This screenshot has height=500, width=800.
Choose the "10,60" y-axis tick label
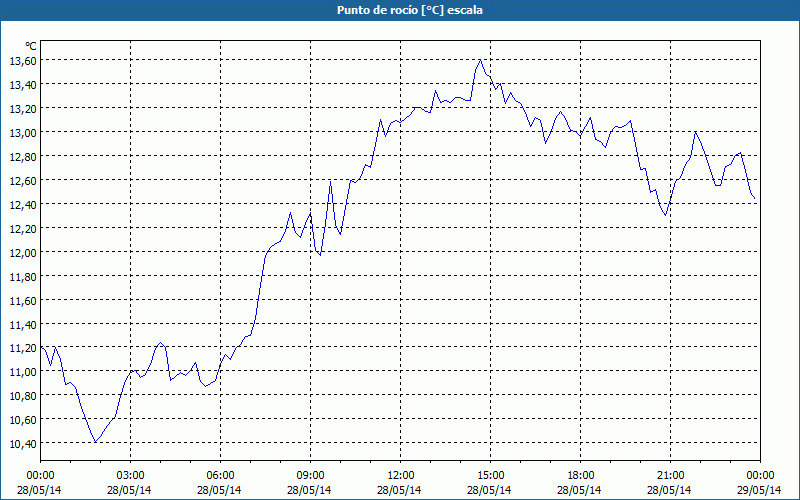[x=23, y=419]
